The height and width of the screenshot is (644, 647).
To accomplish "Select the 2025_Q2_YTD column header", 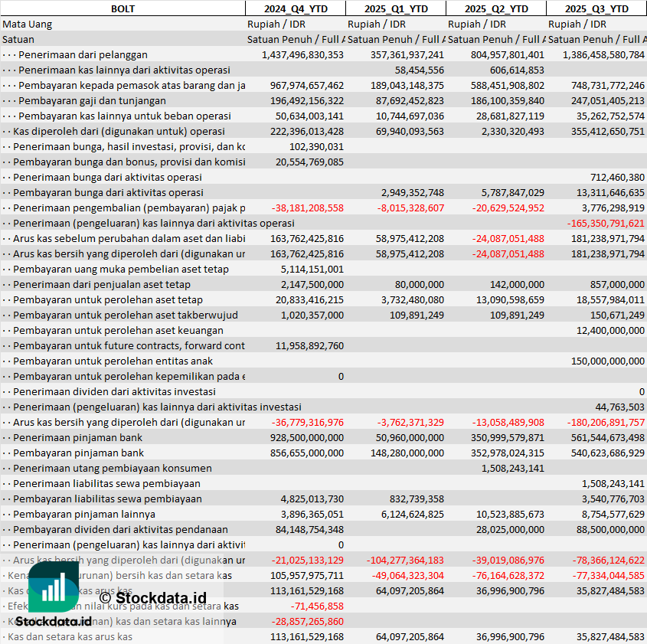I will [x=496, y=8].
